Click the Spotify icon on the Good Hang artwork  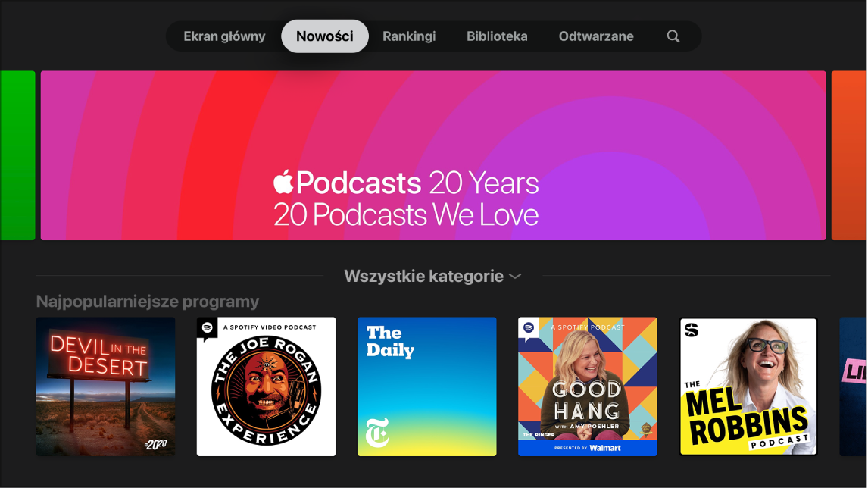click(527, 329)
